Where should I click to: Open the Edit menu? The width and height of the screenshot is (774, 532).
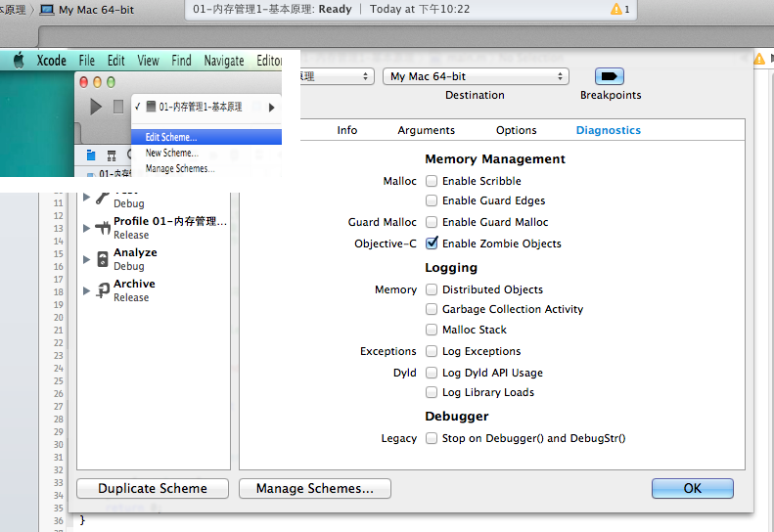tap(116, 61)
